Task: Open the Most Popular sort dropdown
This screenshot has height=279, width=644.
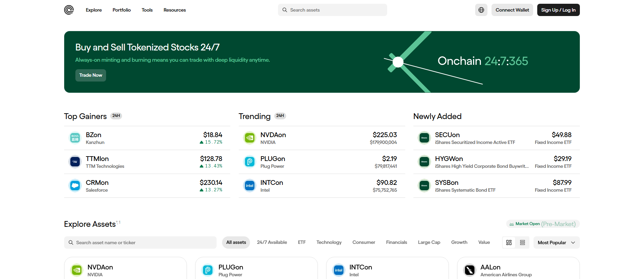Action: pos(556,243)
